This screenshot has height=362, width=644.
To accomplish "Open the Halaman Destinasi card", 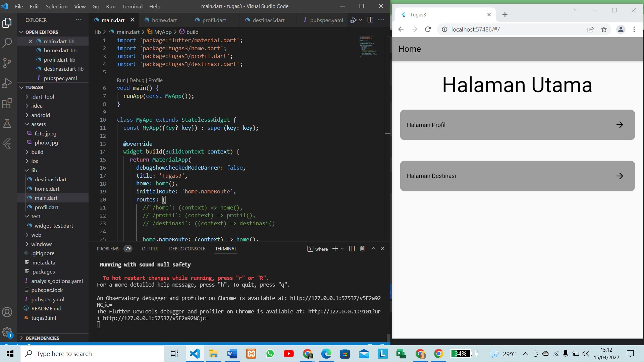I will pos(517,176).
